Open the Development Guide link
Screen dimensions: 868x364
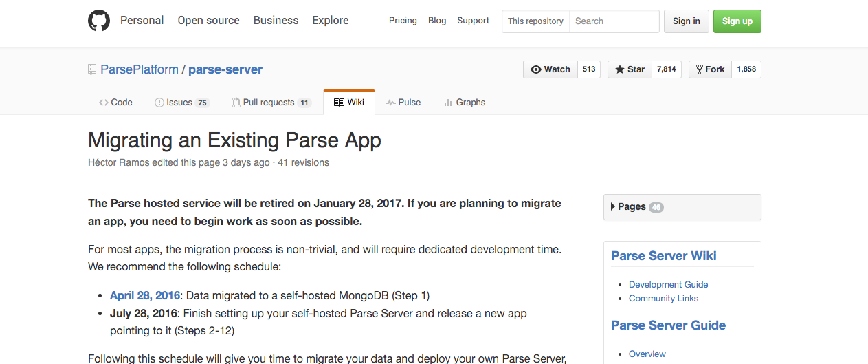point(668,285)
